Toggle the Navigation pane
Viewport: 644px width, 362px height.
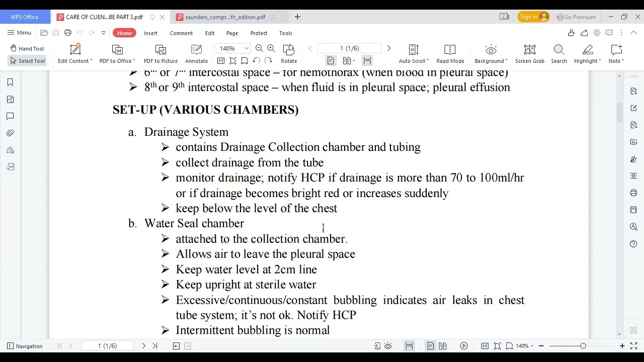[x=25, y=346]
